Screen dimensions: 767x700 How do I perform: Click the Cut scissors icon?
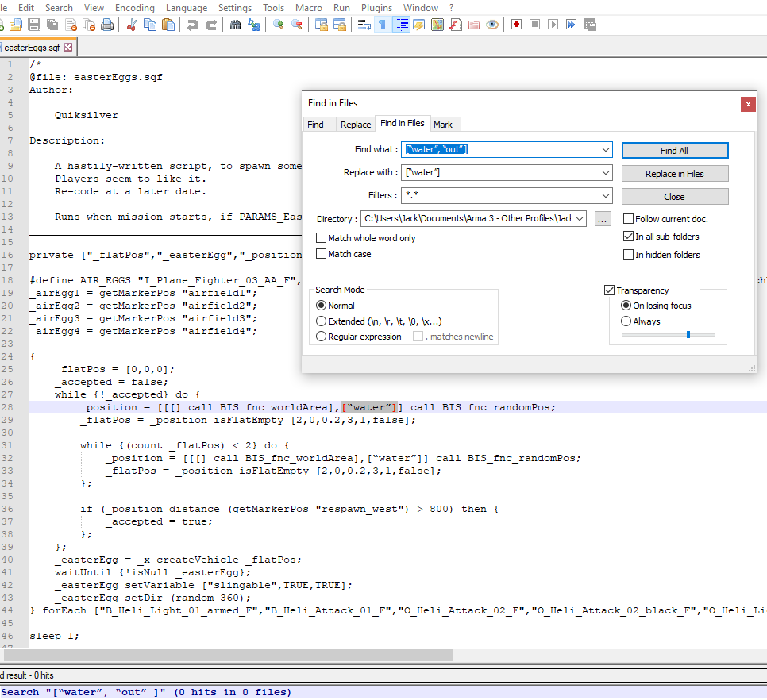pyautogui.click(x=131, y=25)
